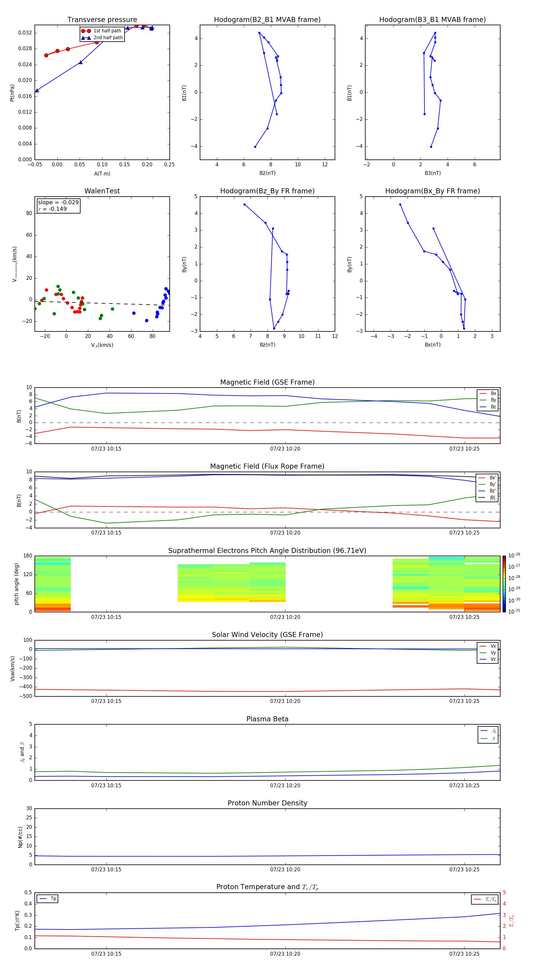Click the 'Pt(nPa)' y-axis label
The image size is (535, 980).
tap(12, 93)
